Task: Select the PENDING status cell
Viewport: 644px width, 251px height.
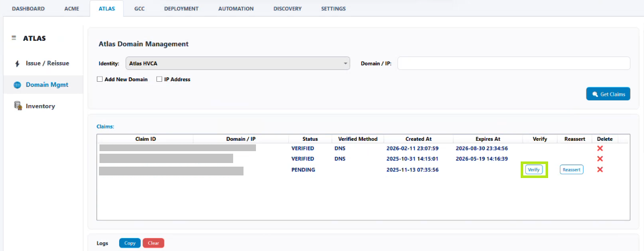Action: pos(303,170)
